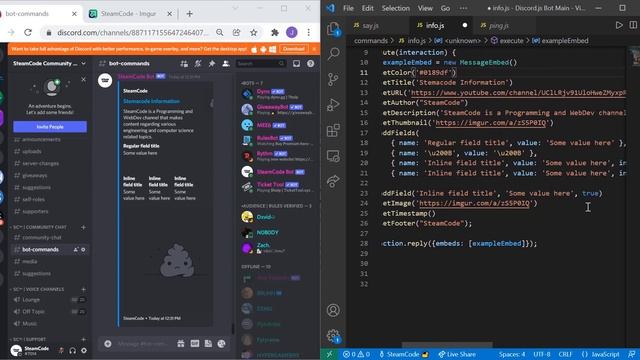Viewport: 640px width, 360px height.
Task: Open Run and Debug view icon
Action: (333, 104)
